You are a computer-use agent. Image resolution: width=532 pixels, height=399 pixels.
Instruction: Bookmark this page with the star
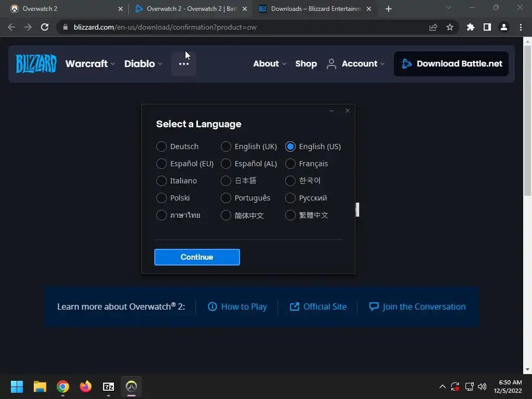click(x=450, y=27)
